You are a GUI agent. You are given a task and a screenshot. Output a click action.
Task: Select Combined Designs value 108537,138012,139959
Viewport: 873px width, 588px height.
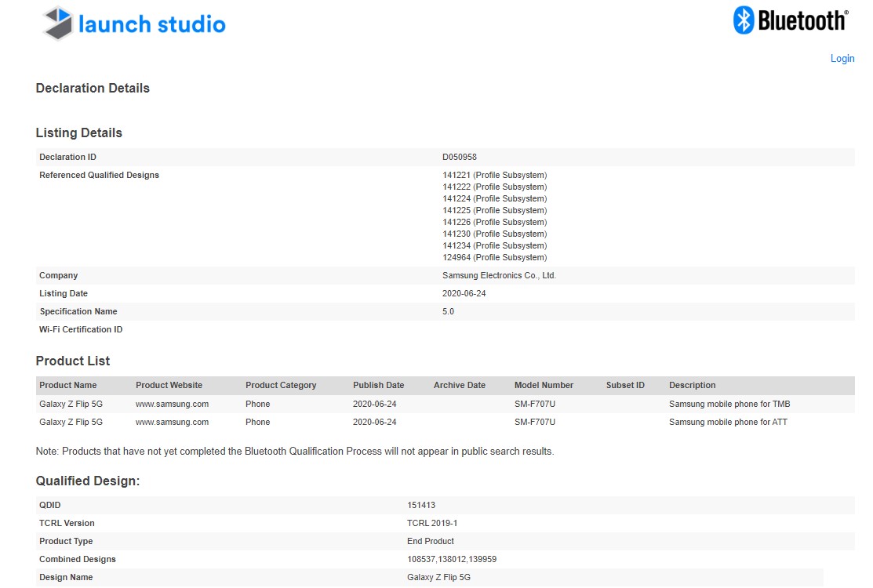[452, 559]
